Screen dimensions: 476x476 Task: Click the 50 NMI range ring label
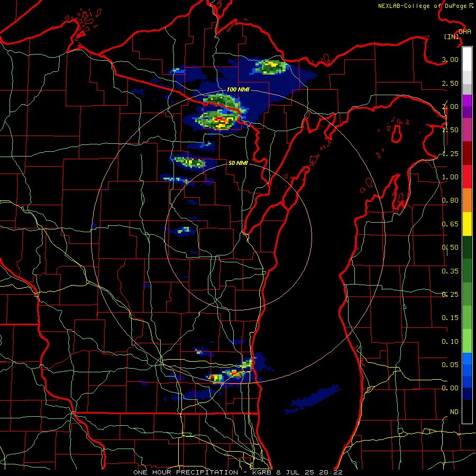coord(238,163)
